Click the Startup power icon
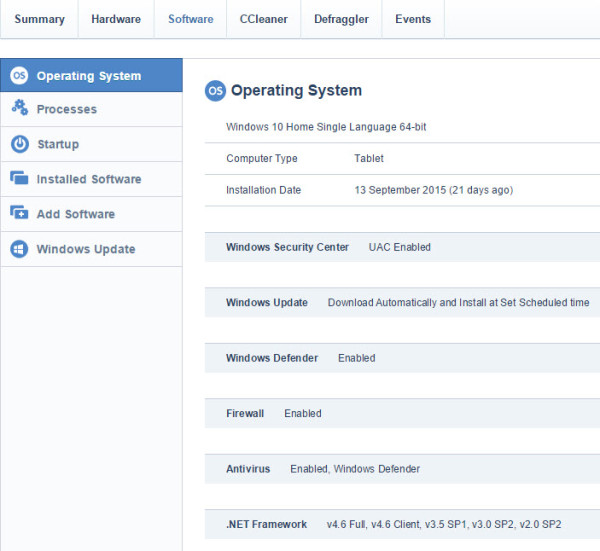This screenshot has width=600, height=551. (x=20, y=144)
